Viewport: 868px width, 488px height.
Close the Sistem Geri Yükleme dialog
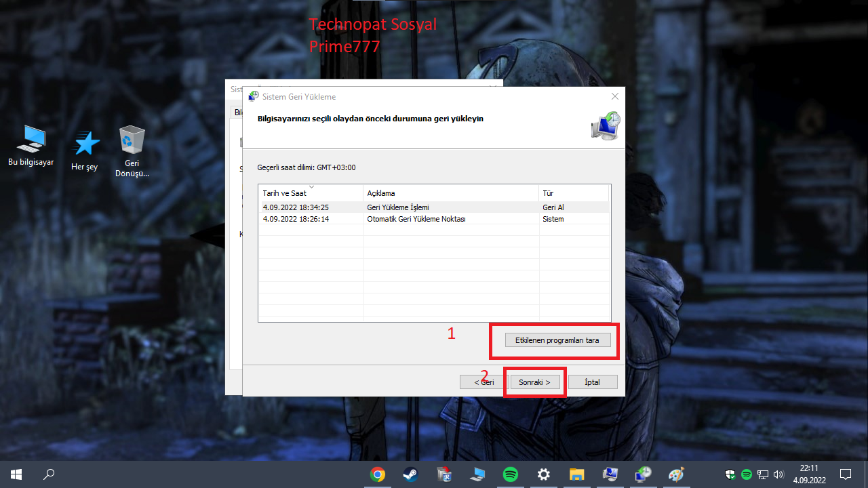614,97
